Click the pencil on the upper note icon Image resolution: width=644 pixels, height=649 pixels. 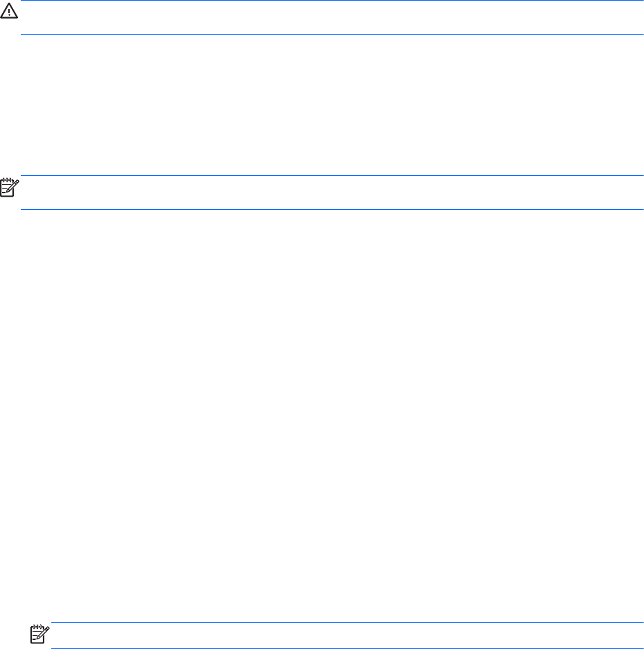(12, 186)
